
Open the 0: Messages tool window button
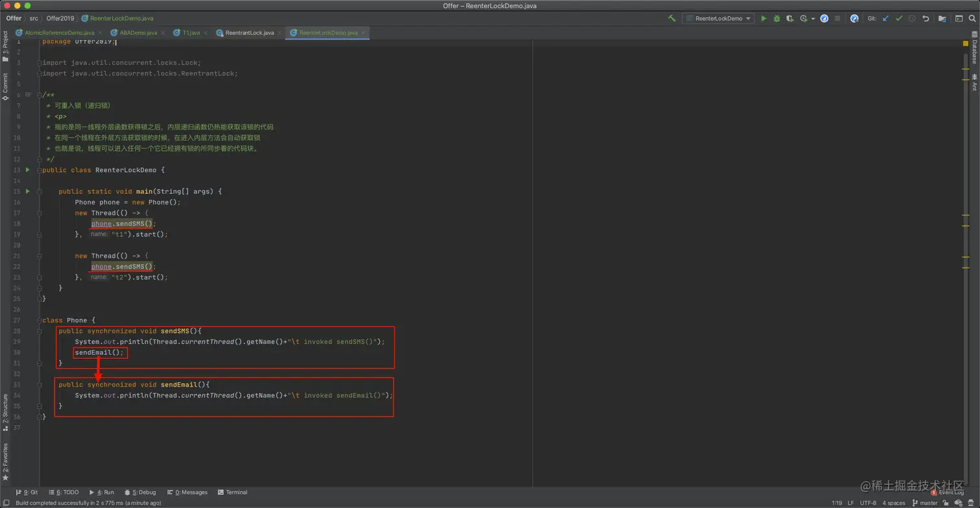[x=187, y=492]
